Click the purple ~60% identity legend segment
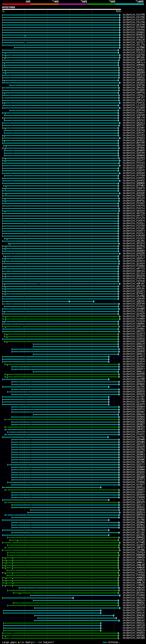This screenshot has height=644, width=146. (73, 4)
